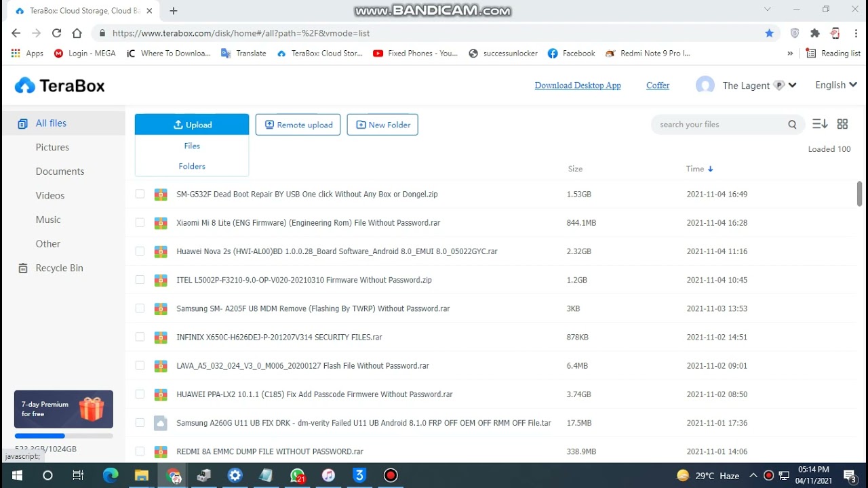Select checkbox for Xiaomi Mi 8 Lite file
This screenshot has height=488, width=868.
[140, 222]
